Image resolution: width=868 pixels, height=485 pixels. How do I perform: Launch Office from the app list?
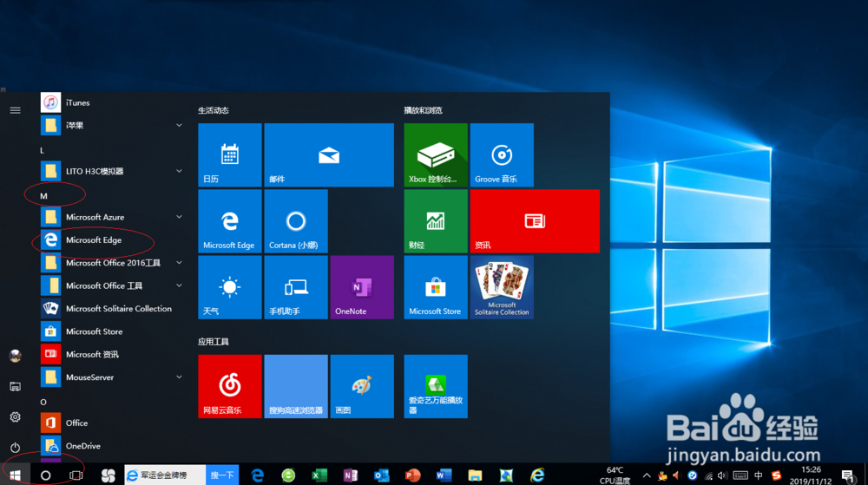pyautogui.click(x=112, y=423)
